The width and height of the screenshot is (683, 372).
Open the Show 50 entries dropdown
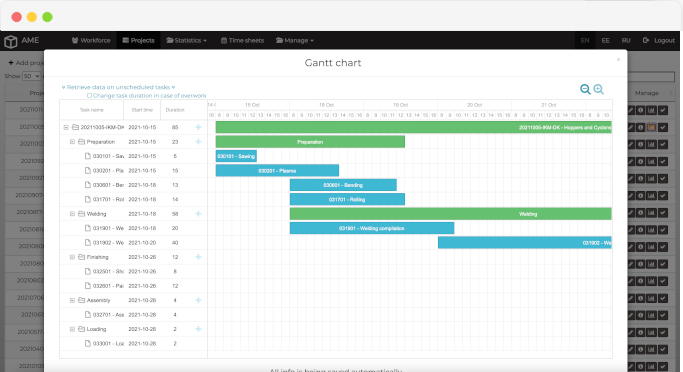click(31, 76)
